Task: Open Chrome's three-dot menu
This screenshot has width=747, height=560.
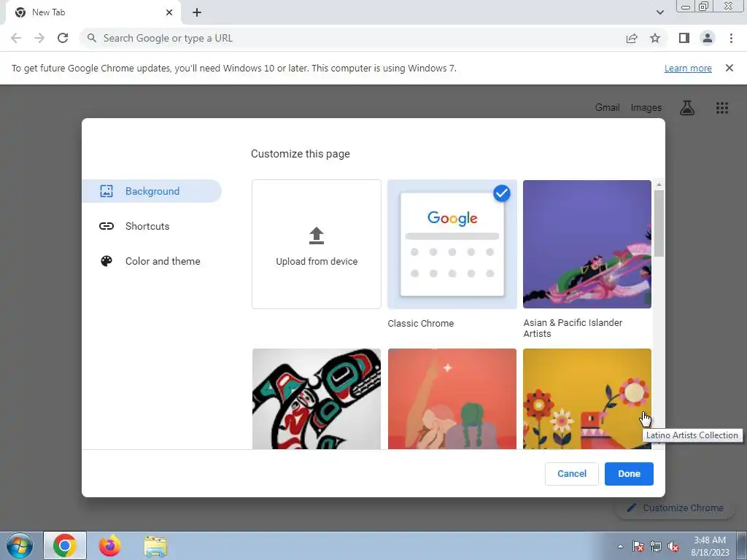Action: click(x=731, y=38)
